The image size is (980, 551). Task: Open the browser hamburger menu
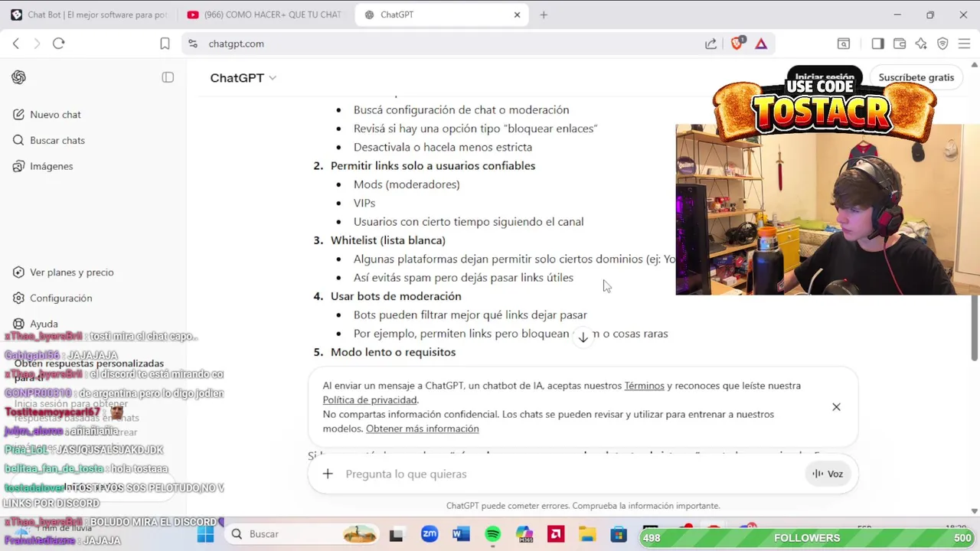(964, 44)
